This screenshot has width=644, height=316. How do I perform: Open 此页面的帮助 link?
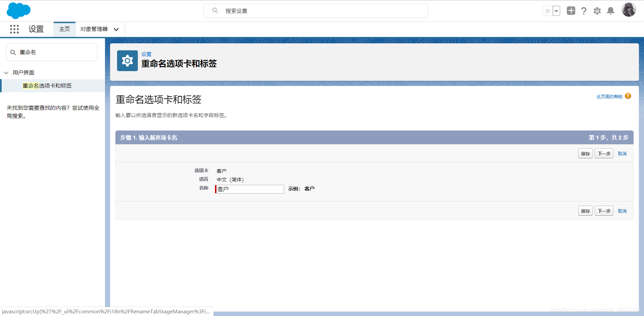tap(609, 97)
